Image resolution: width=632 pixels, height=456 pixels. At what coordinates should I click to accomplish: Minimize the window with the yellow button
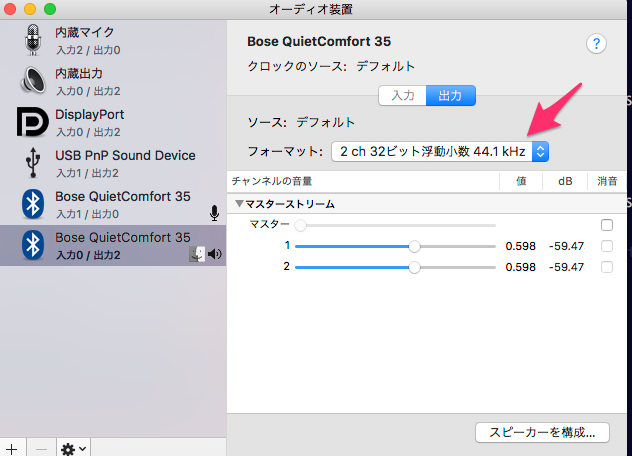coord(30,9)
